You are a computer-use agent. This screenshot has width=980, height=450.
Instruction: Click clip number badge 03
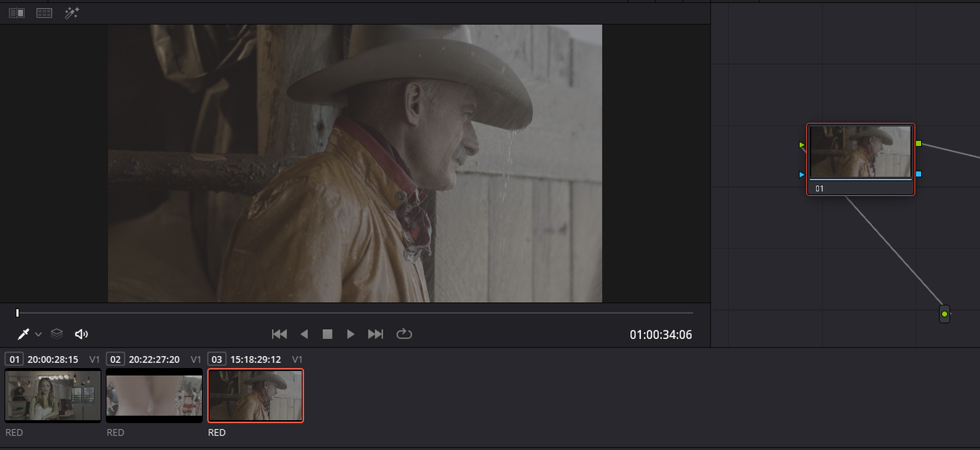click(217, 359)
